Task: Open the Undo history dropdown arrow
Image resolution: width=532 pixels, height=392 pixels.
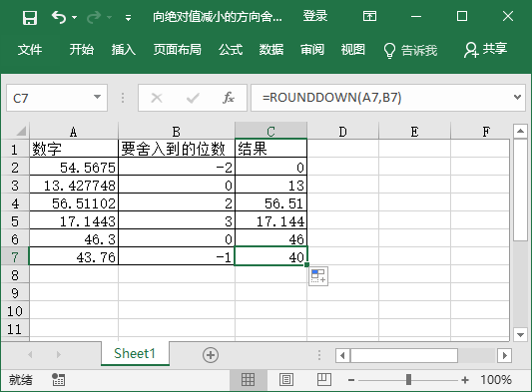Action: pyautogui.click(x=74, y=17)
